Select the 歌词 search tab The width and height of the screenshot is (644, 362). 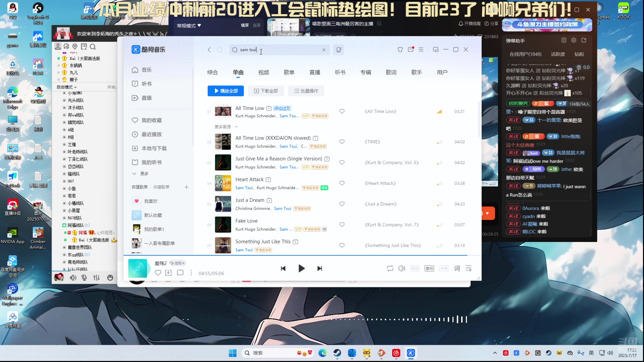pyautogui.click(x=391, y=72)
